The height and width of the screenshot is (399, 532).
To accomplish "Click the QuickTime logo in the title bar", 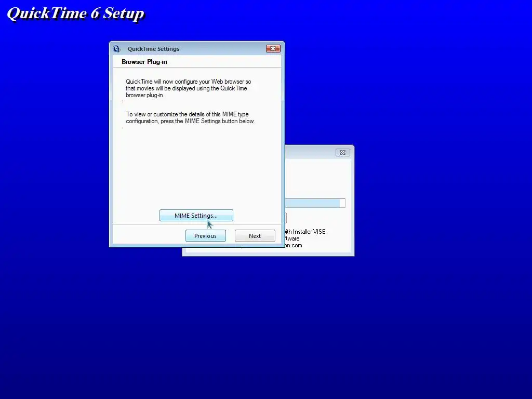I will click(117, 49).
